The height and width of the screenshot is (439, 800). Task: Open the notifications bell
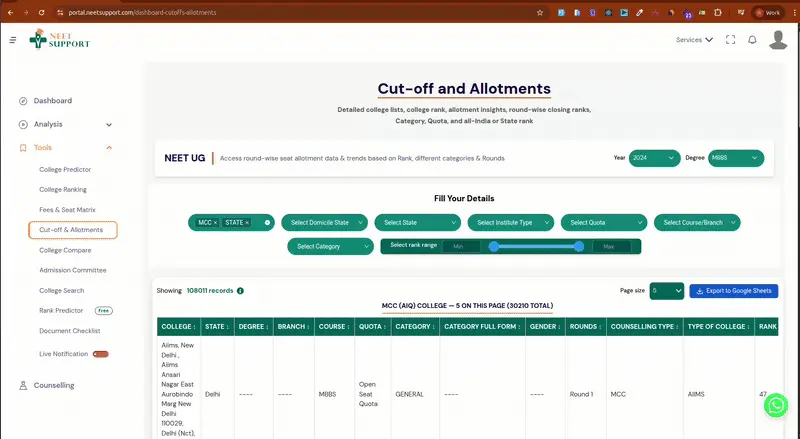coord(752,40)
